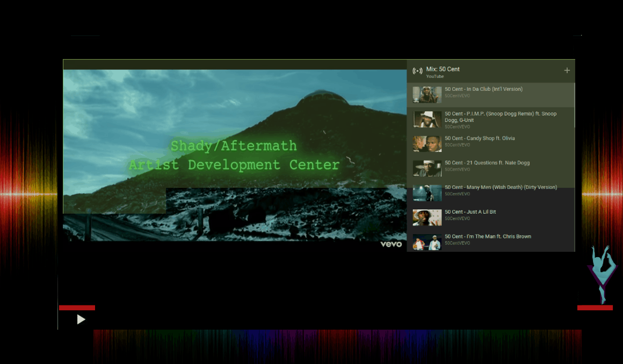Screen dimensions: 623x364
Task: Open thumbnail for I'm The Man ft. Chris Brown
Action: (x=427, y=243)
